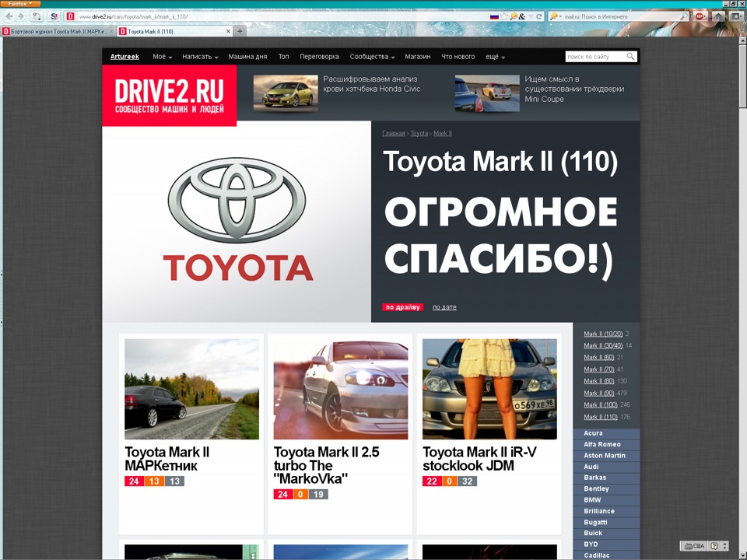The image size is (747, 560).
Task: Go back with the browser back arrow
Action: (9, 16)
